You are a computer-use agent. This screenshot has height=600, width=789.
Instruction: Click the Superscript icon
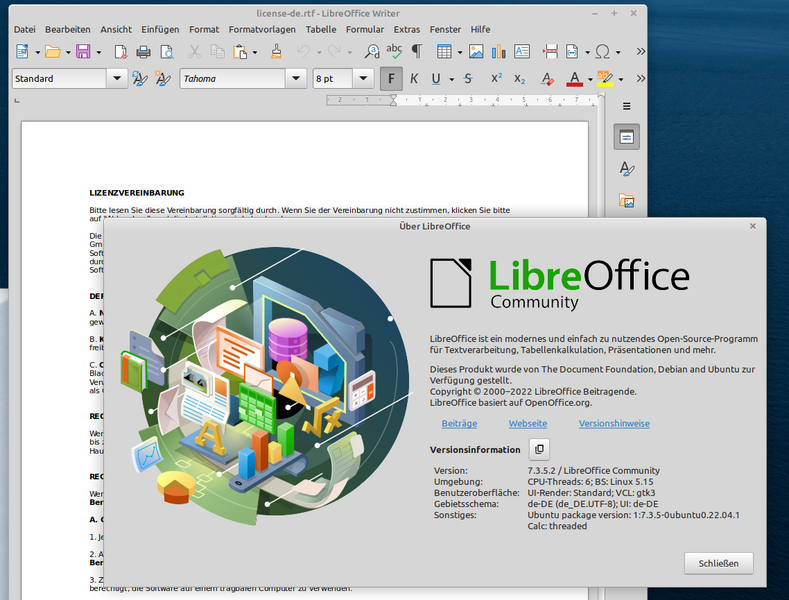pyautogui.click(x=496, y=79)
